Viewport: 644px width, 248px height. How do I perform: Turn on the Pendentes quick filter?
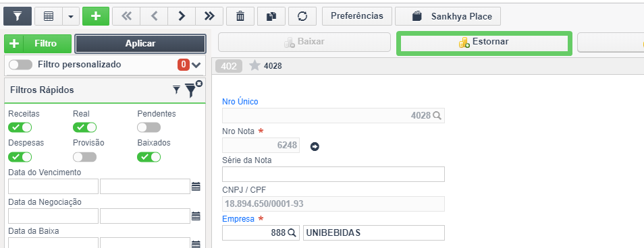click(149, 127)
